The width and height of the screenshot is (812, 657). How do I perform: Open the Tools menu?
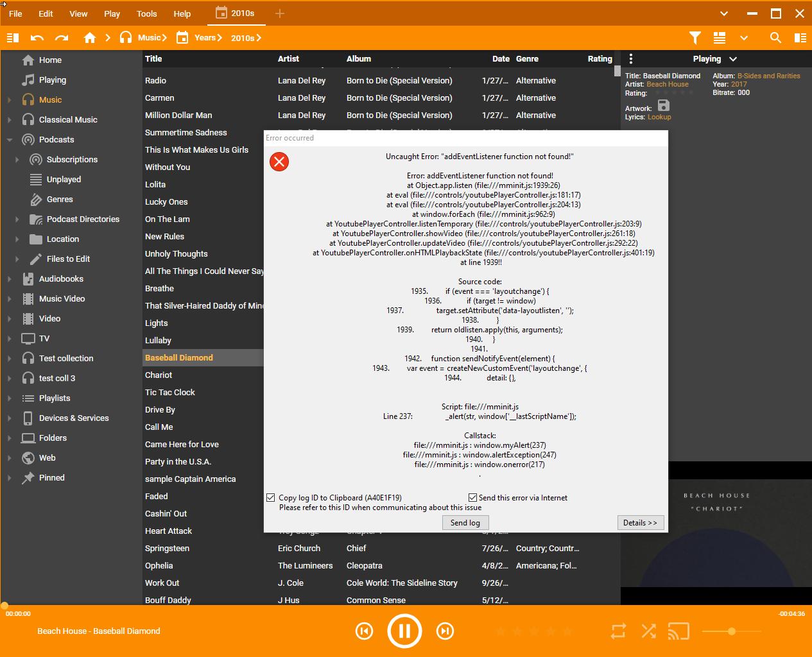coord(146,13)
